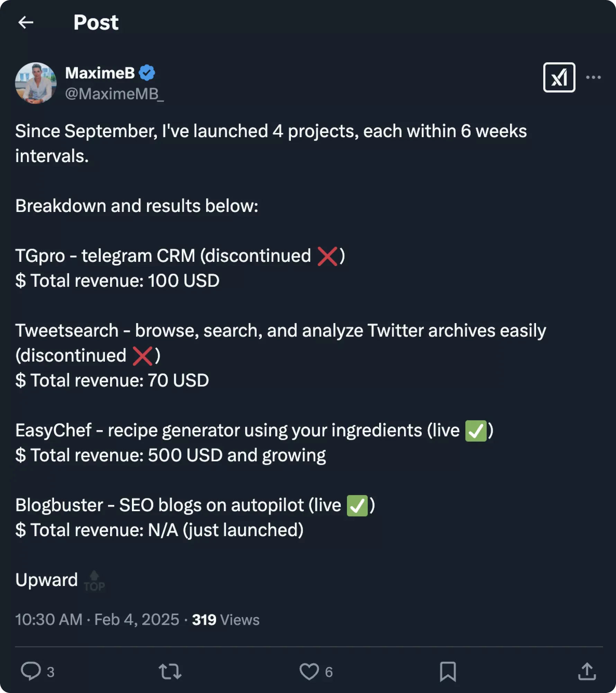This screenshot has width=616, height=693.
Task: Repost using the retweet arrows icon
Action: click(x=170, y=671)
